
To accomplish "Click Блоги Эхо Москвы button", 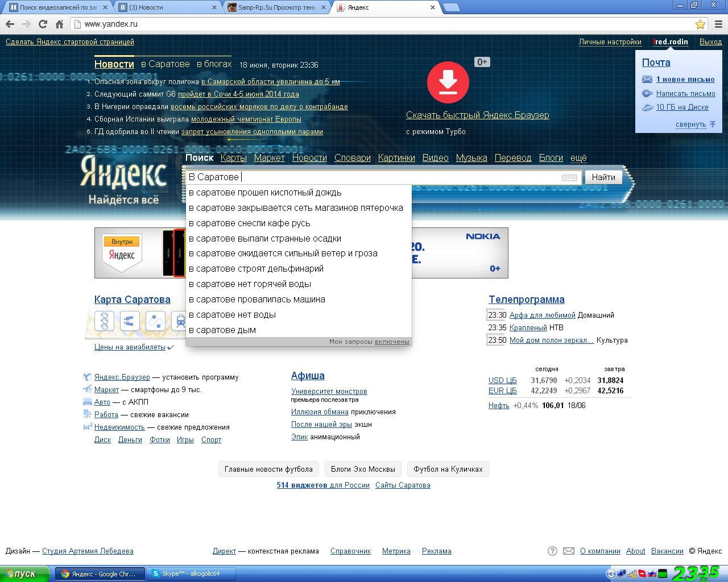I will click(363, 469).
